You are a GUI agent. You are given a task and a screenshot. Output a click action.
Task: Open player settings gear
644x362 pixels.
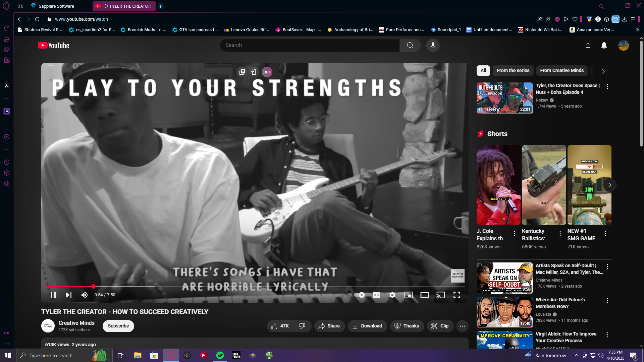click(x=392, y=295)
